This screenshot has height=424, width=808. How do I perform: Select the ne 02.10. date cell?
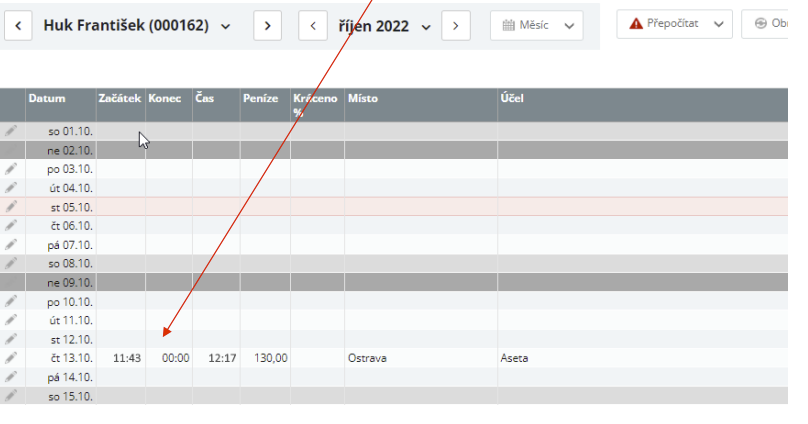click(61, 150)
